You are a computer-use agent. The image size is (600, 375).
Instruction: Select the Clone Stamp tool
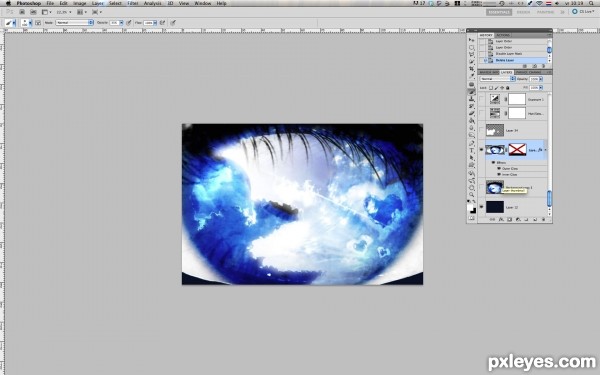tap(471, 99)
